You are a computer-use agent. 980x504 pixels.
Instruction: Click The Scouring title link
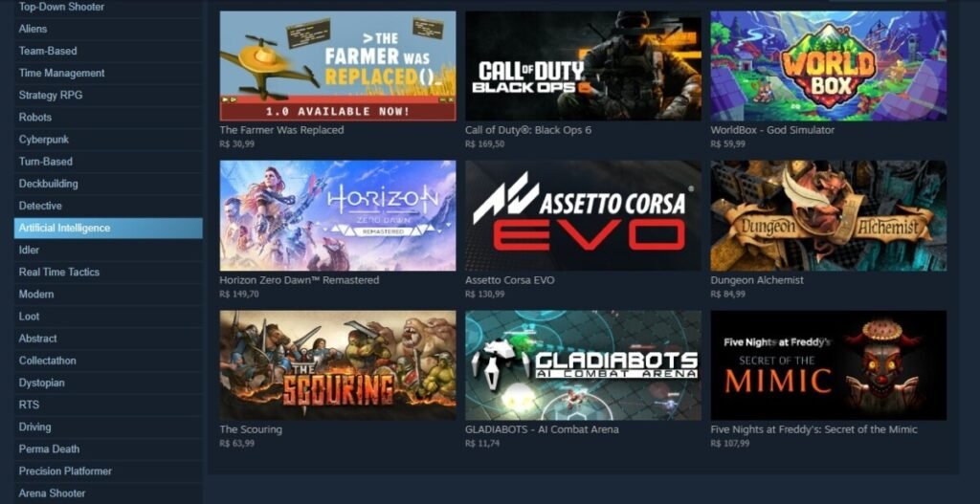[251, 429]
